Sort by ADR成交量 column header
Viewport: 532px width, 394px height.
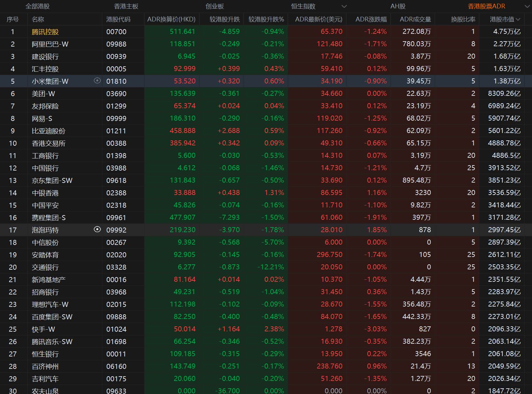(415, 19)
